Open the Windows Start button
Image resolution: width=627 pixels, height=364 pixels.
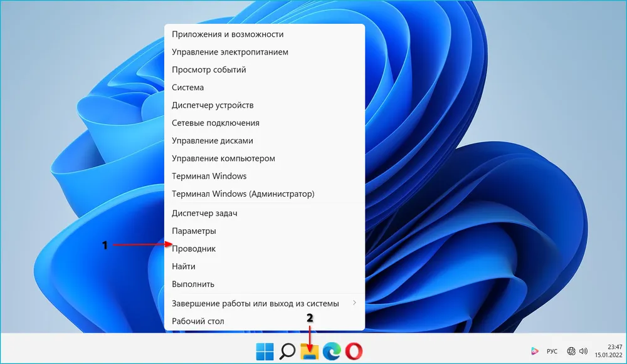[x=265, y=351]
